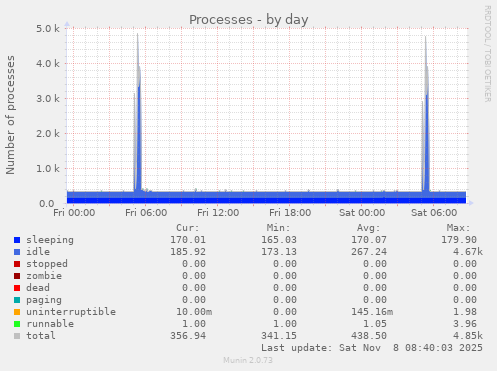This screenshot has width=497, height=371.
Task: Click the '0.0' y-axis label
Action: point(47,204)
